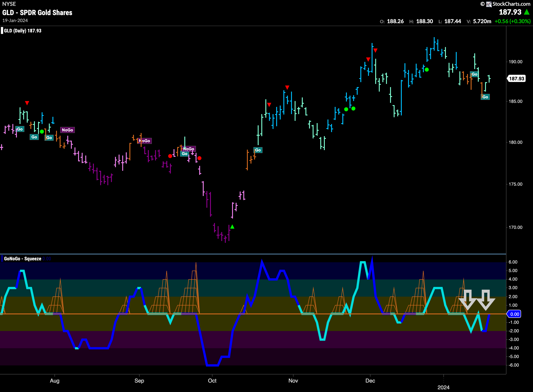Click the red triangle near 187 before November
533x392 pixels.
click(x=287, y=88)
